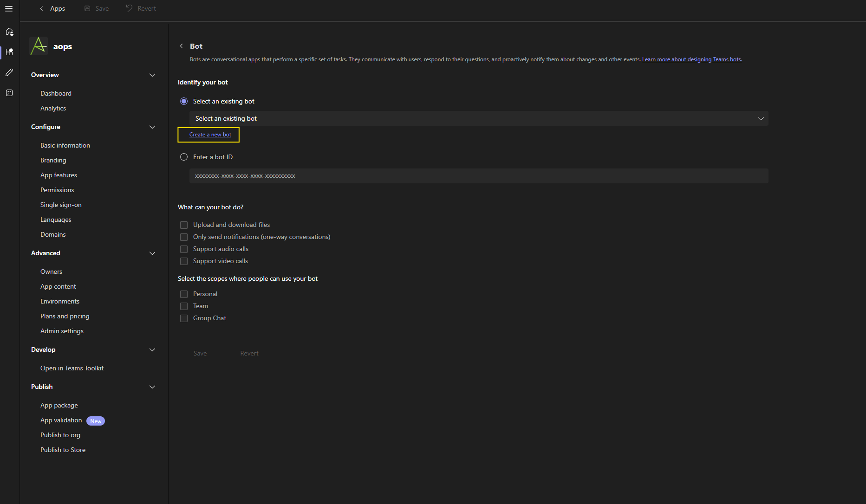The height and width of the screenshot is (504, 866).
Task: Open Plans and pricing page
Action: tap(65, 316)
